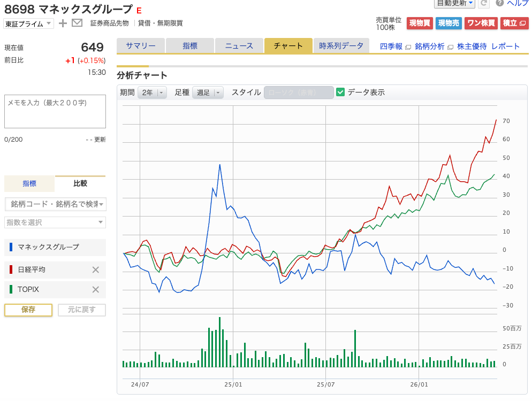Click the 保存 save button

click(28, 310)
